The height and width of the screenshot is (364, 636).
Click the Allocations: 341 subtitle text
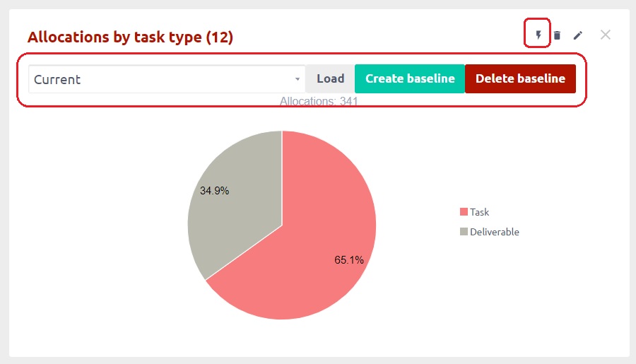[319, 102]
